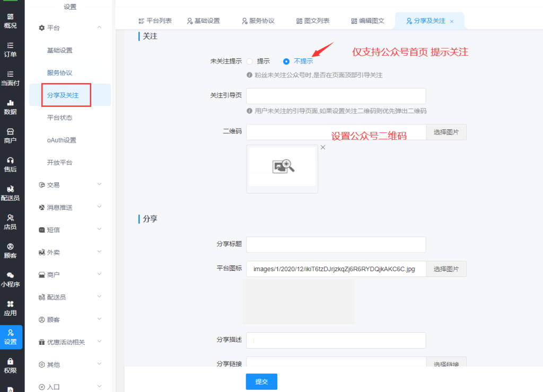
Task: Switch to the 图文列表 tab
Action: tap(313, 21)
